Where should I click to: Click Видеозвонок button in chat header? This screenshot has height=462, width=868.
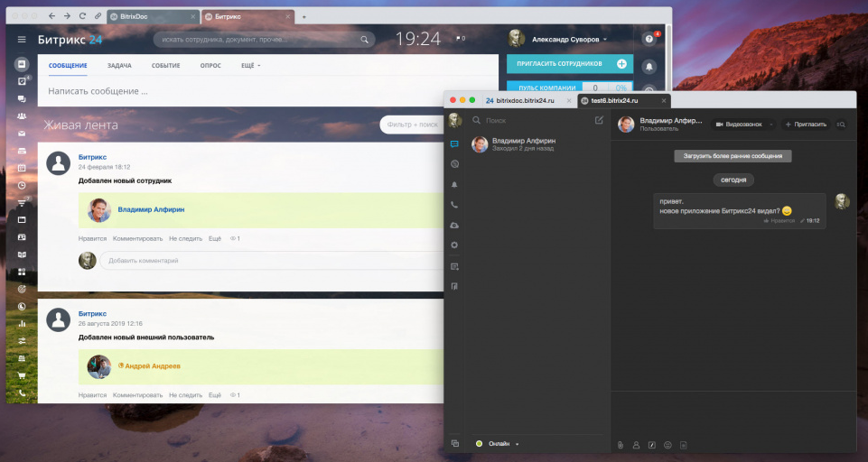click(739, 125)
